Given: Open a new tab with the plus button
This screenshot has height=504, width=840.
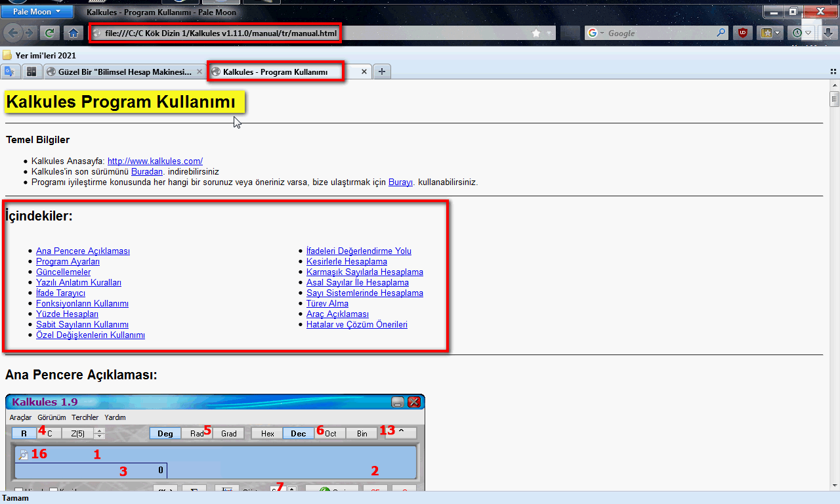Looking at the screenshot, I should pos(382,72).
